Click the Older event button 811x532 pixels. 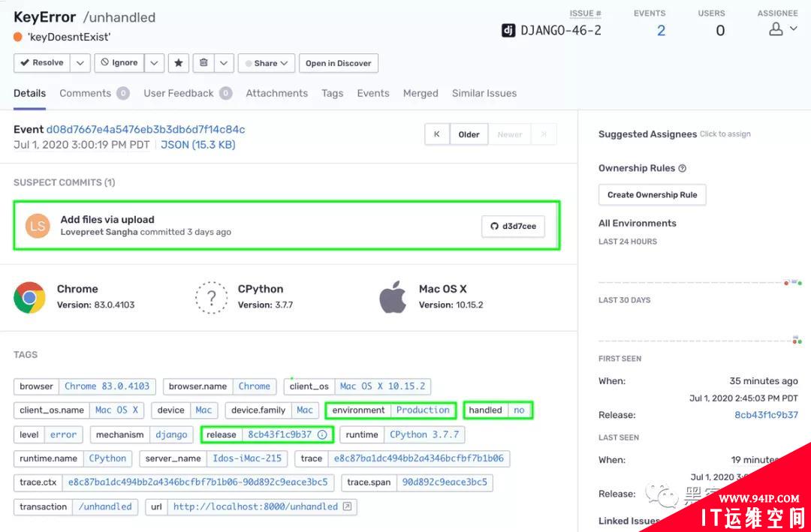point(469,134)
